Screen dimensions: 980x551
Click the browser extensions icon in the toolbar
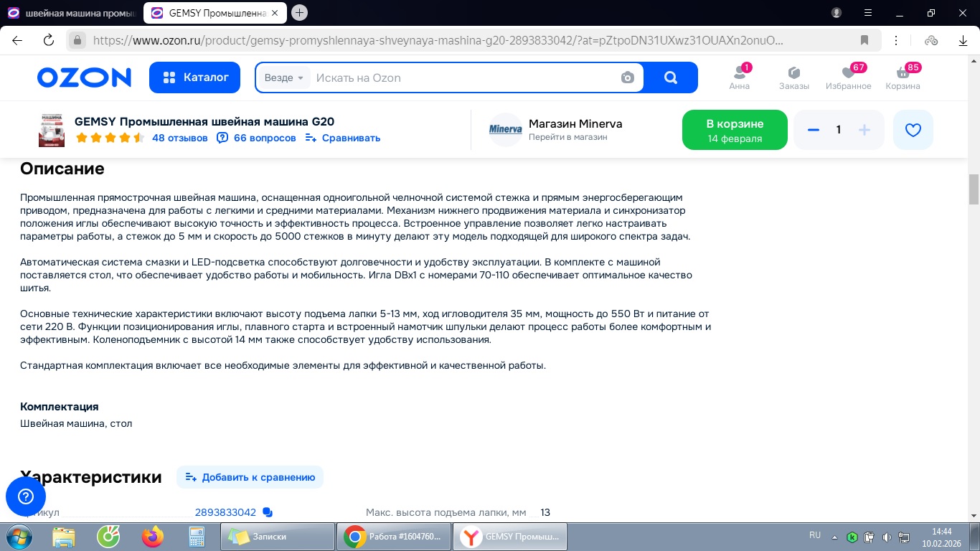931,40
